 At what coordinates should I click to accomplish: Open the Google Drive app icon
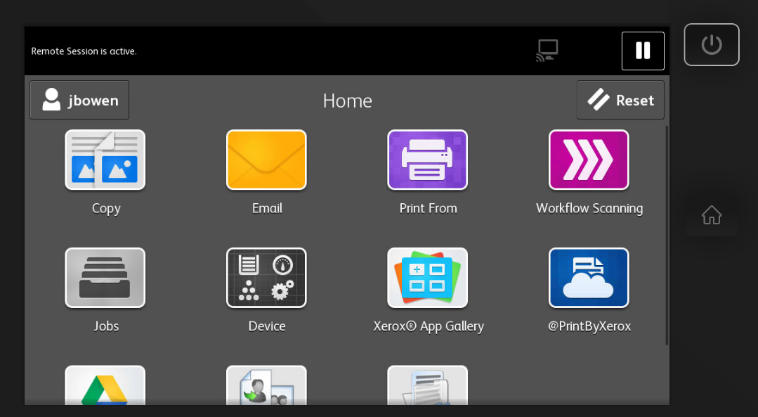[105, 385]
